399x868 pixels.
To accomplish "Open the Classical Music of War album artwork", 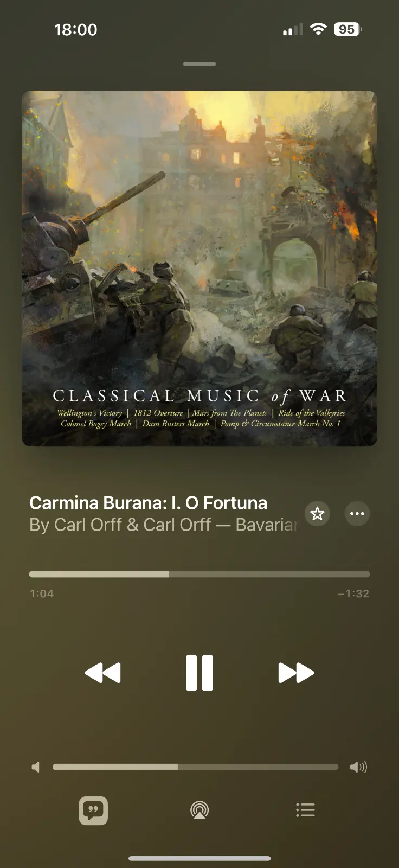I will click(200, 269).
